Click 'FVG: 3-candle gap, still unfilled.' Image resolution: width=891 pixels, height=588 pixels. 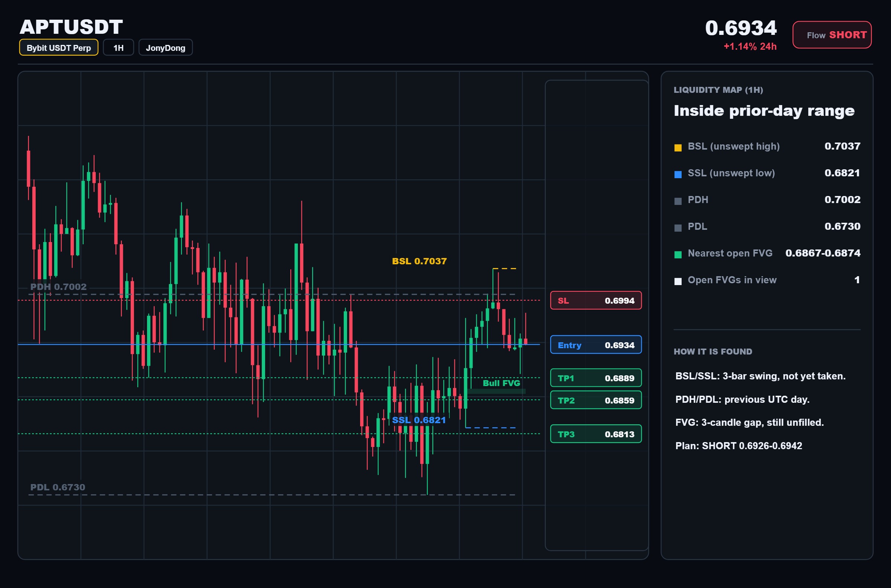pyautogui.click(x=749, y=422)
